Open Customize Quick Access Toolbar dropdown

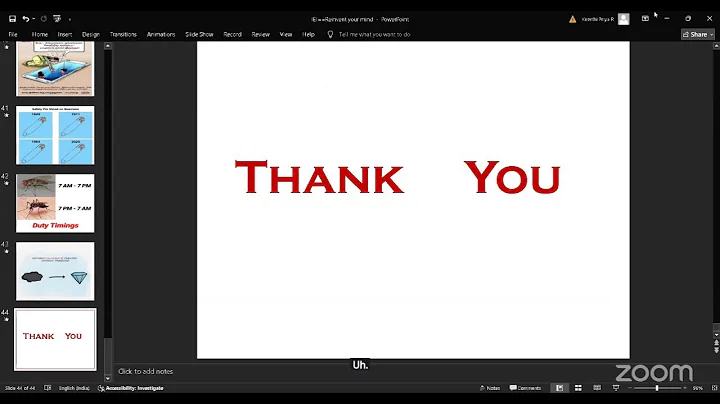point(70,19)
